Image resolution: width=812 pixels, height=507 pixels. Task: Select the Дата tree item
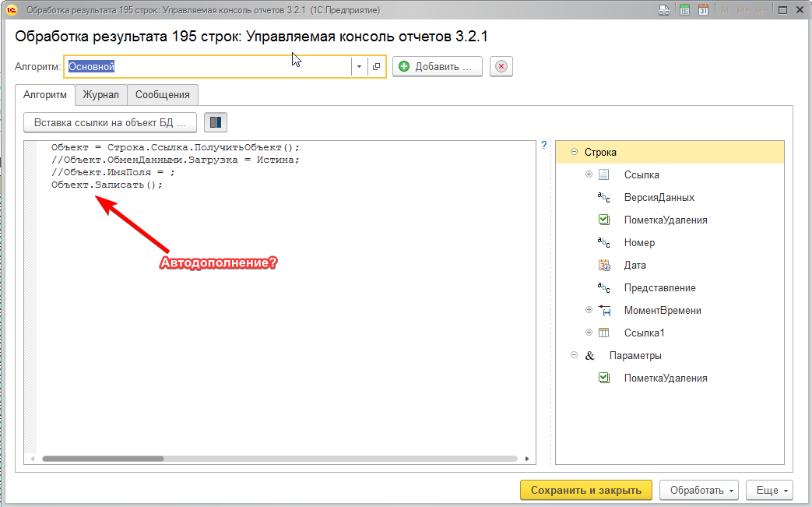pos(635,265)
